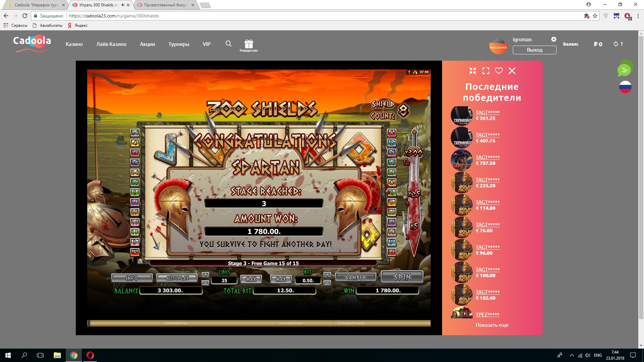Image resolution: width=644 pixels, height=362 pixels.
Task: Click the help question mark in the game
Action: (x=409, y=72)
